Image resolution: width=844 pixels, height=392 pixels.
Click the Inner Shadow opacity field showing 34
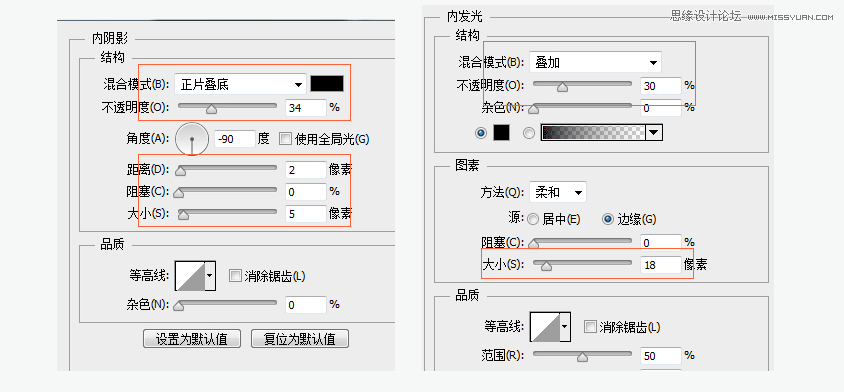click(x=306, y=108)
